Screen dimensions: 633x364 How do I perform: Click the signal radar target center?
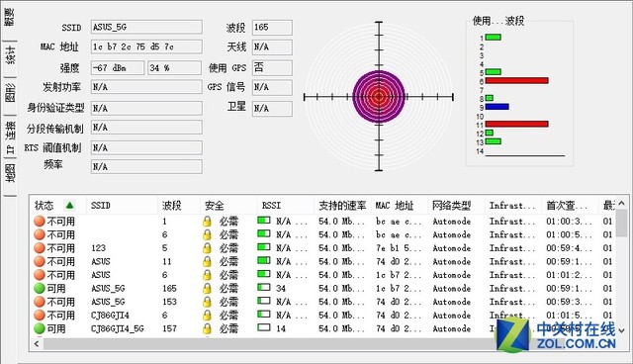tap(379, 97)
